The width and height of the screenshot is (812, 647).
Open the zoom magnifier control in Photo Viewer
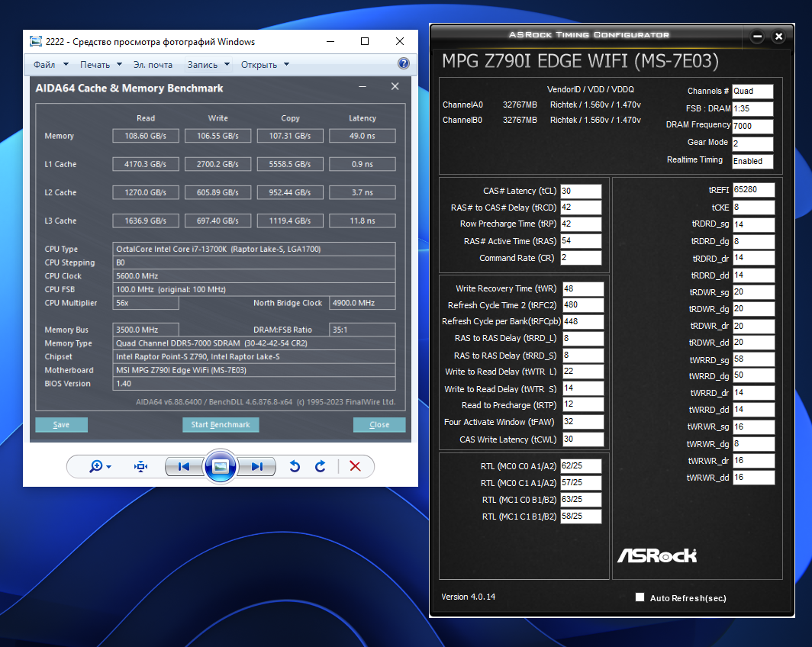tap(100, 466)
